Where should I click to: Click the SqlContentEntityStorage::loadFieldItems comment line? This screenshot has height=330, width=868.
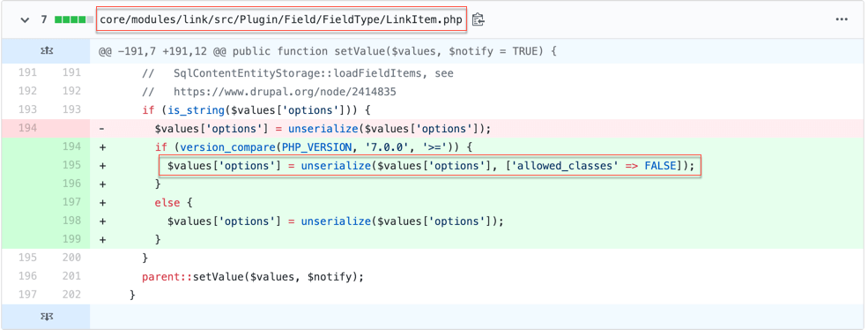[298, 73]
